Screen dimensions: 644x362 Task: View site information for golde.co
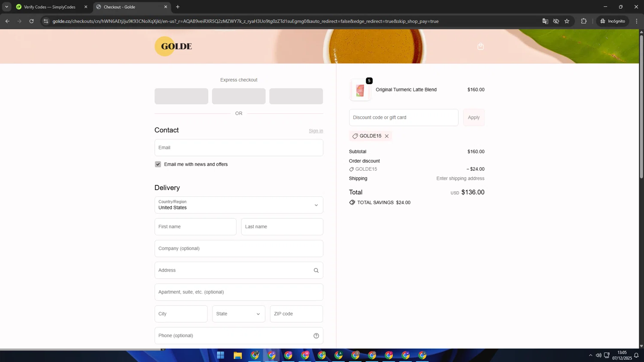[46, 21]
